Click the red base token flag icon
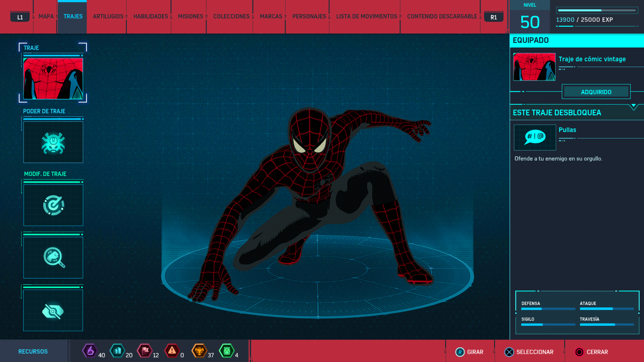The height and width of the screenshot is (362, 644). click(145, 351)
